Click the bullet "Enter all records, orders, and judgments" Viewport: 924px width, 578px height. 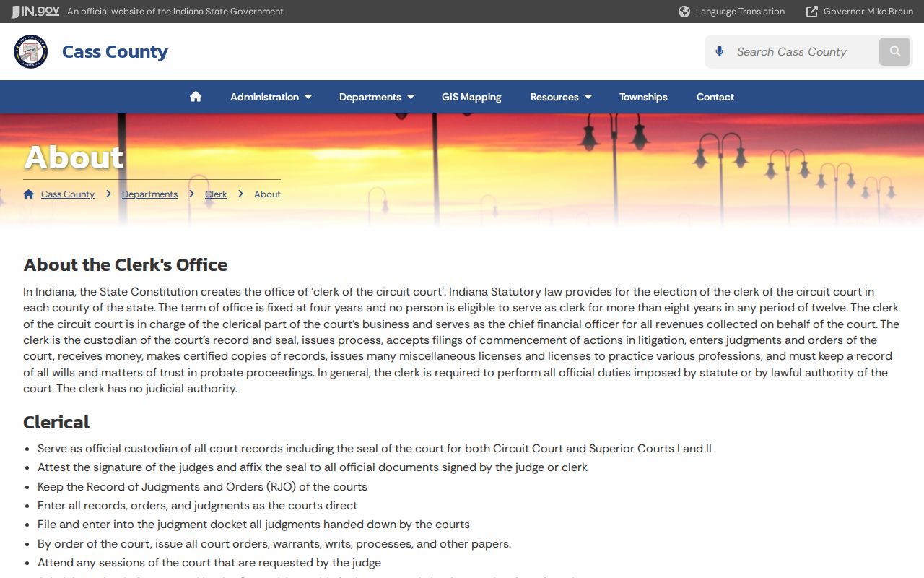(x=197, y=506)
